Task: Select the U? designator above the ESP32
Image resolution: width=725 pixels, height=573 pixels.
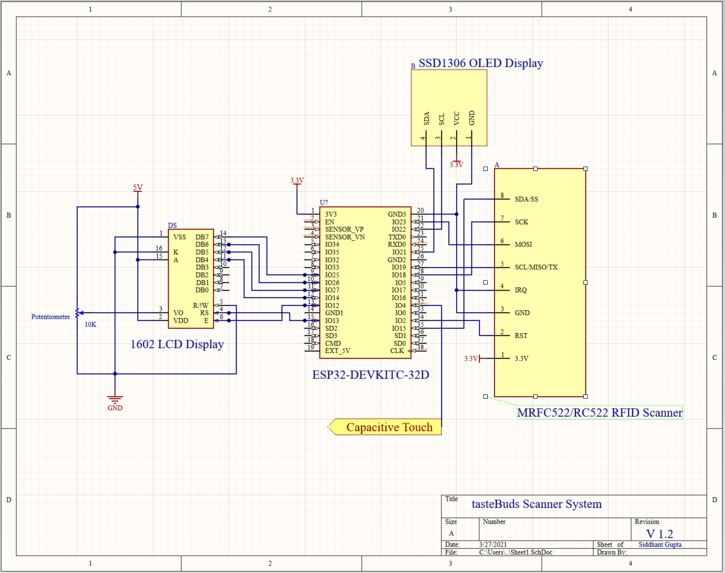Action: coord(324,203)
